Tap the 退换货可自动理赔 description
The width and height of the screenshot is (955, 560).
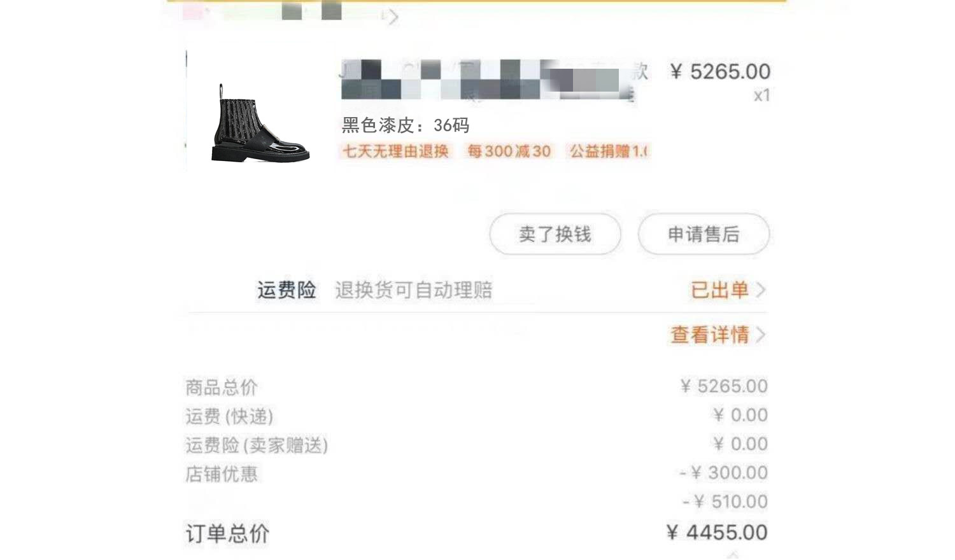click(414, 290)
